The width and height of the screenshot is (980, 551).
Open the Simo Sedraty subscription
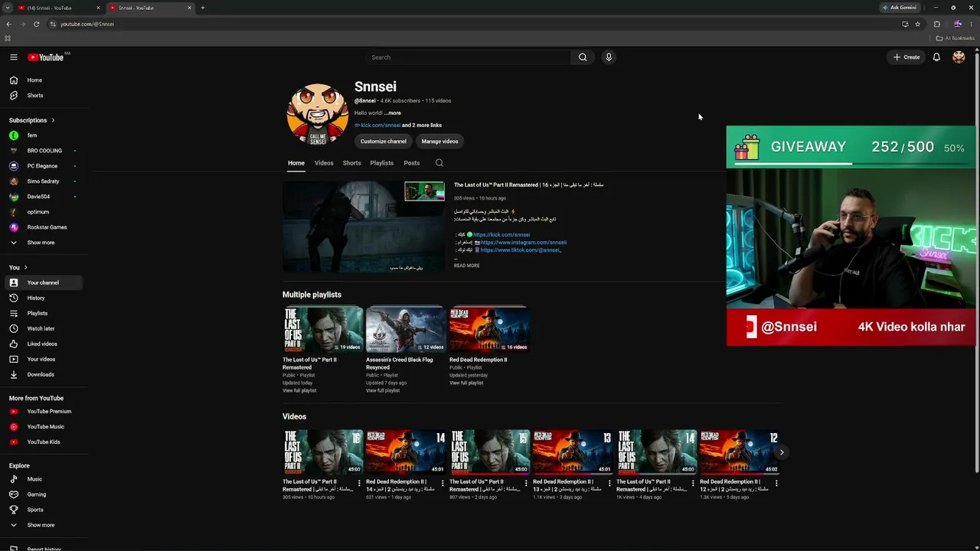click(43, 181)
